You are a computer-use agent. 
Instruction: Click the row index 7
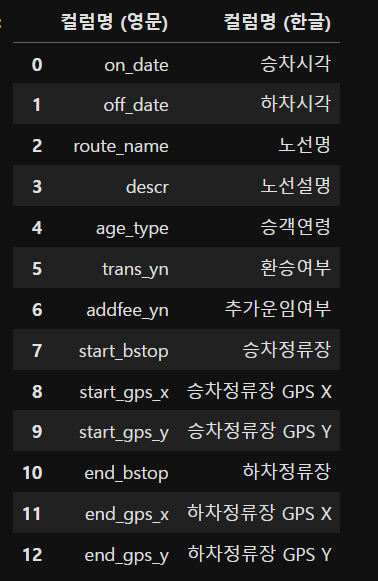37,351
